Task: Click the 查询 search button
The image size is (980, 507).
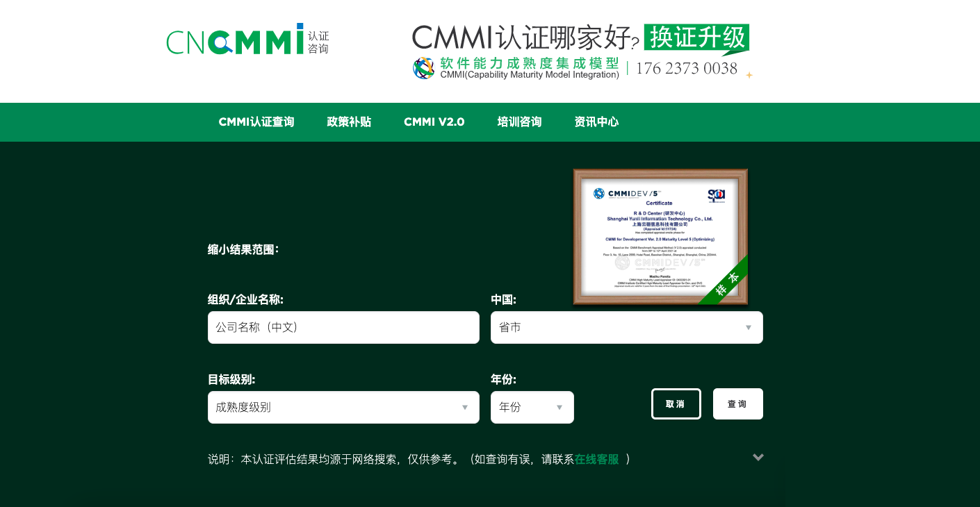Action: [738, 404]
